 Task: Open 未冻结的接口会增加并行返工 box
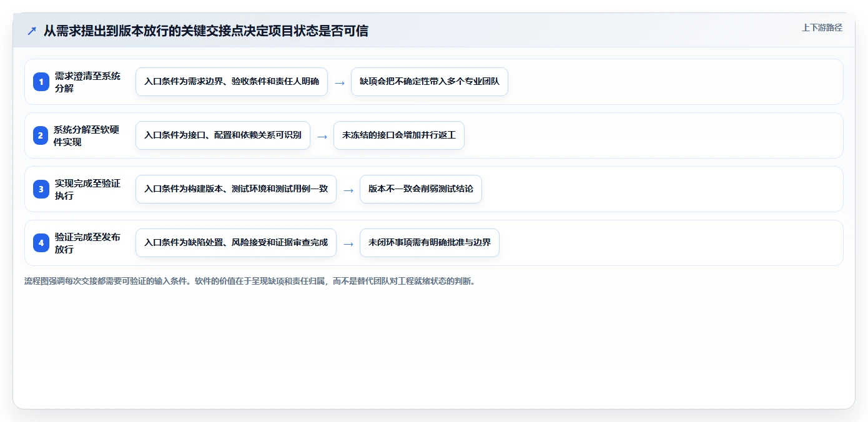pos(399,135)
